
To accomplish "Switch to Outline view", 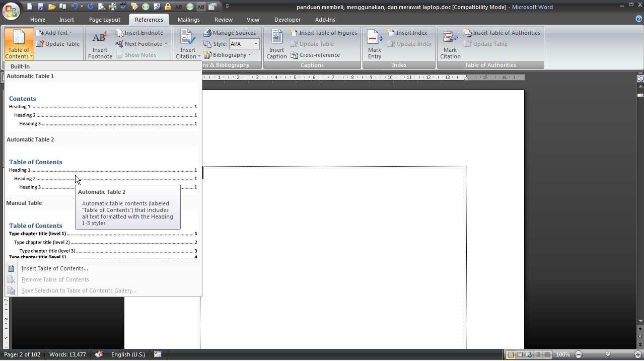I will 538,355.
